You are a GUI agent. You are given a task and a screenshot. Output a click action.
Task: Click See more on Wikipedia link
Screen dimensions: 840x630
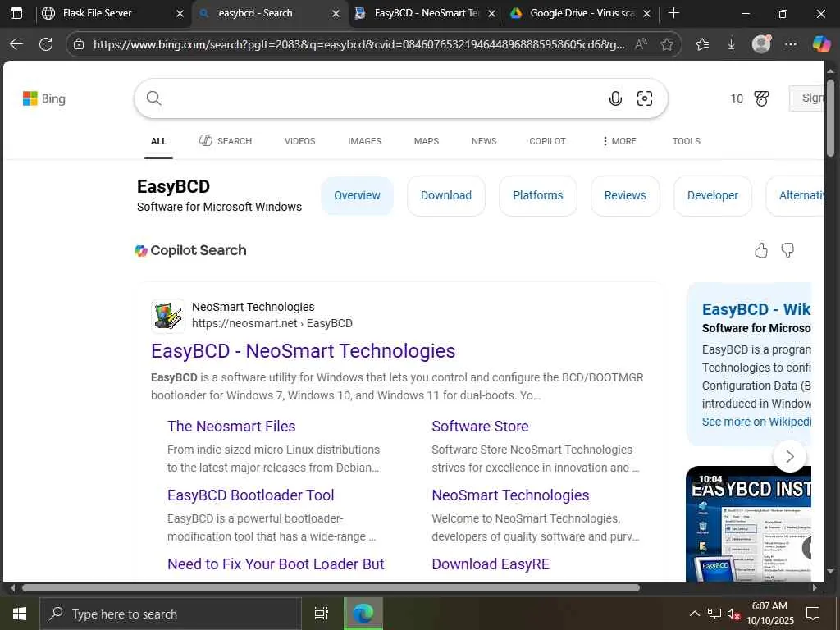tap(756, 422)
